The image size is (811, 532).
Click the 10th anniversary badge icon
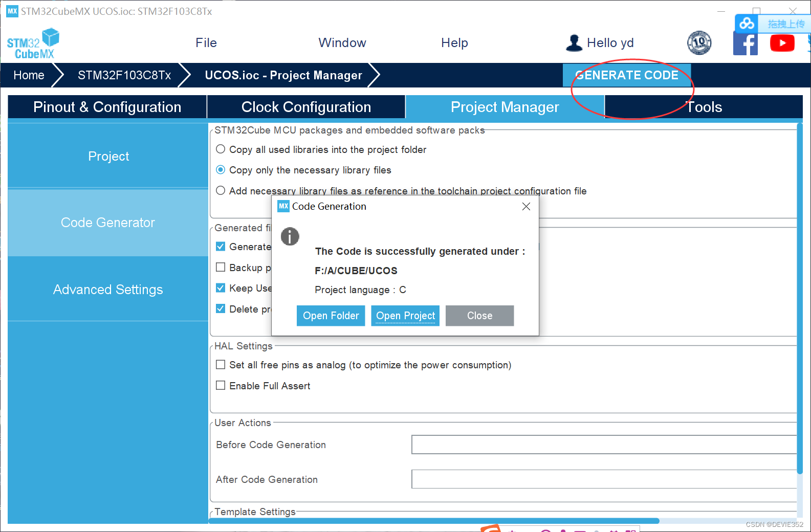[699, 43]
